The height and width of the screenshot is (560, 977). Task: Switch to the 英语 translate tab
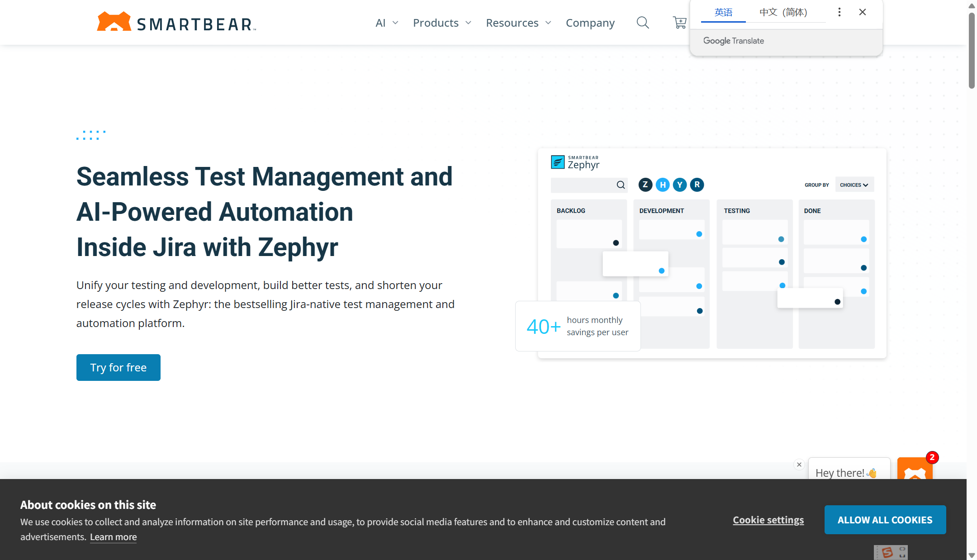point(723,12)
